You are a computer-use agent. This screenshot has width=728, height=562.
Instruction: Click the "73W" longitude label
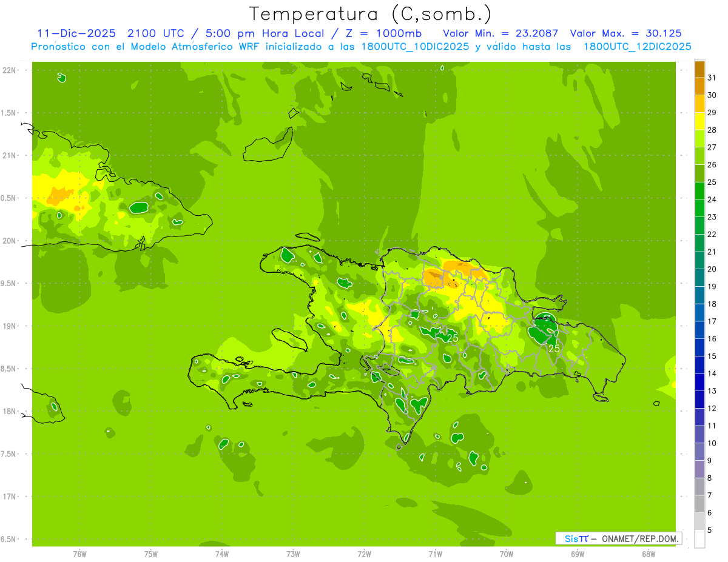[x=293, y=554]
